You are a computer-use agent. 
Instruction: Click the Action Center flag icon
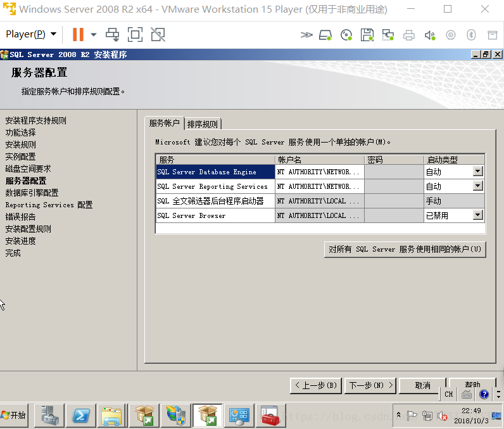(412, 416)
